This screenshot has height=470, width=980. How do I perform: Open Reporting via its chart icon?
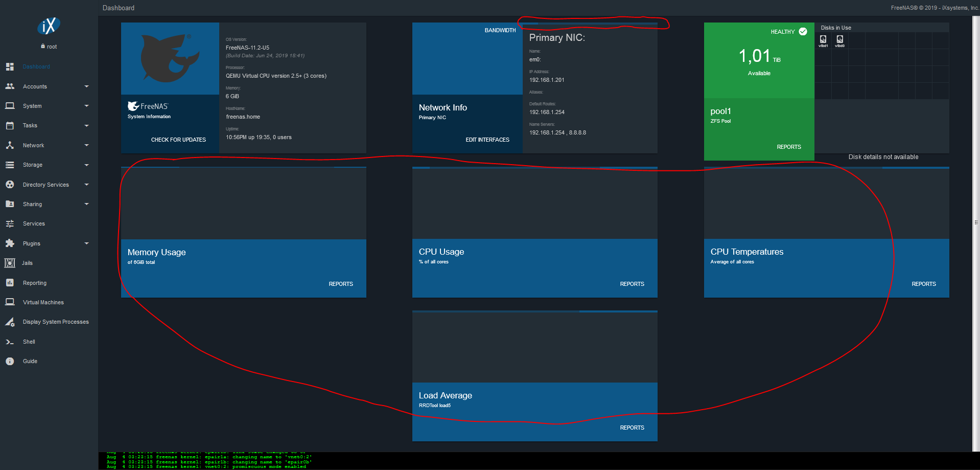point(10,283)
